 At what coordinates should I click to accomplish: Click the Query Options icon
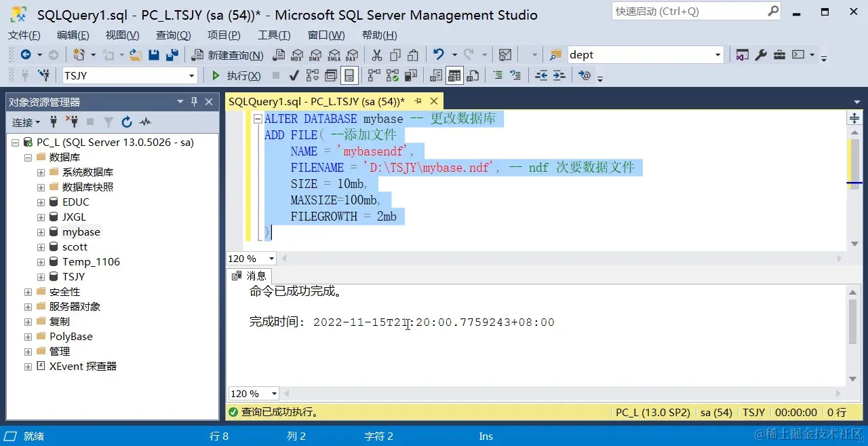(331, 75)
